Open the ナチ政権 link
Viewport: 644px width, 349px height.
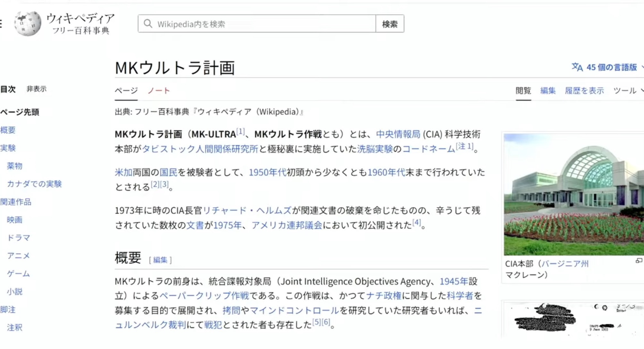click(x=384, y=295)
